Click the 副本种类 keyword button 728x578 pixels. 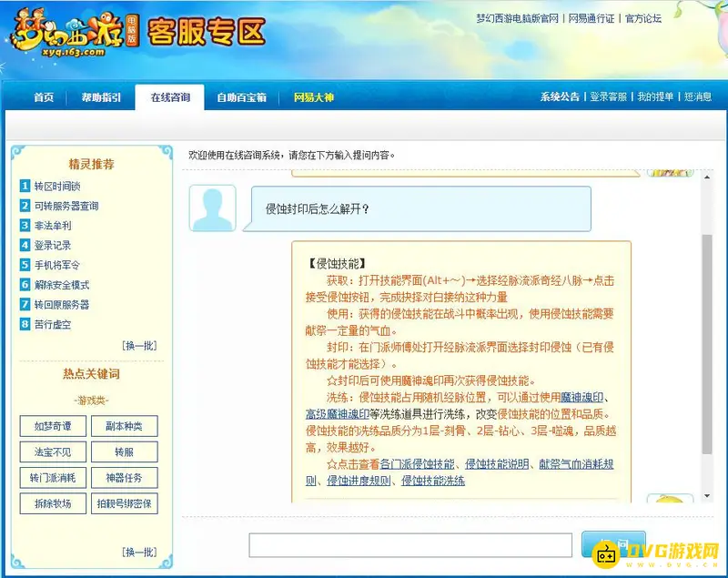(125, 426)
